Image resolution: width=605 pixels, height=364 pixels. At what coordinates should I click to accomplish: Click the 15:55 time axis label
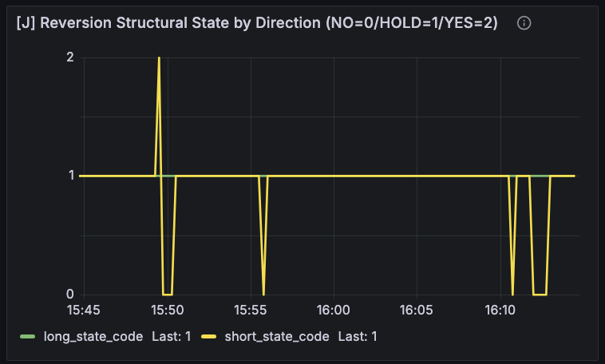coord(251,309)
